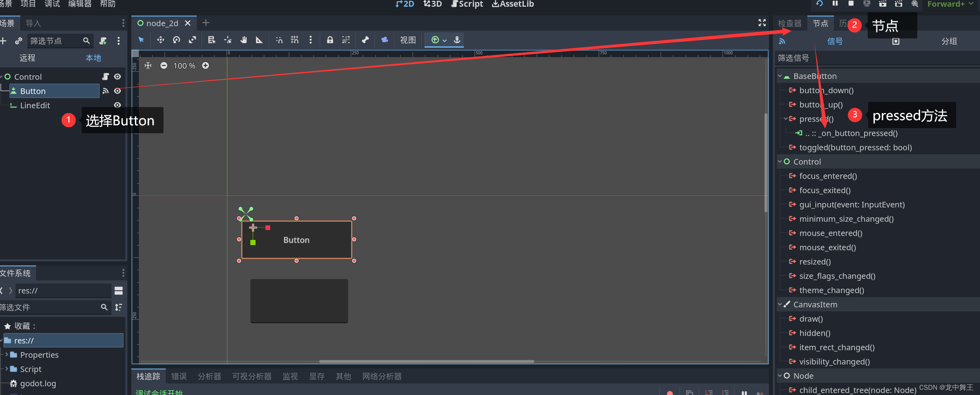
Task: Toggle smart snapping in the toolbar
Action: (x=279, y=40)
